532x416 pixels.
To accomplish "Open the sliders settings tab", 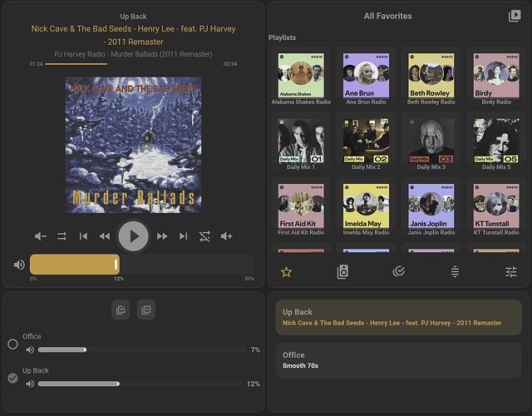I will point(511,272).
